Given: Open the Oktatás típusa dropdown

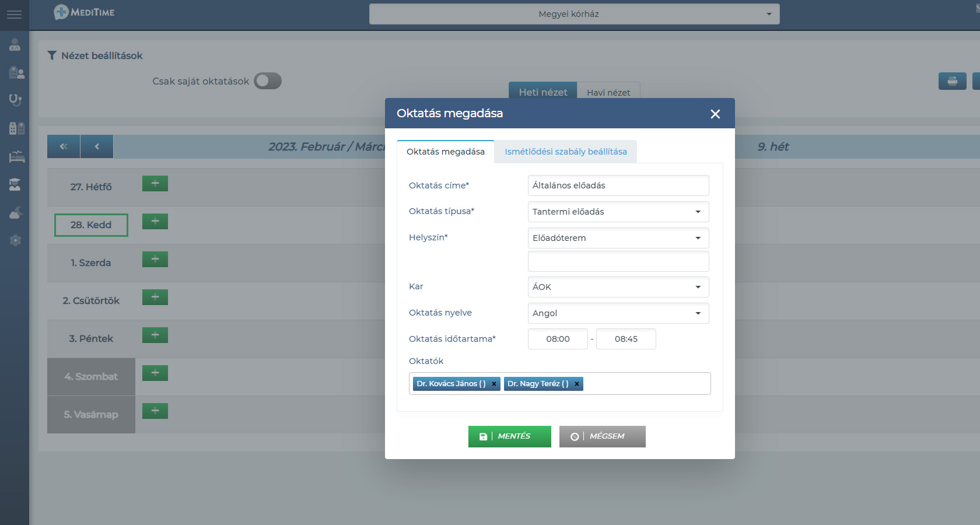Looking at the screenshot, I should 618,212.
